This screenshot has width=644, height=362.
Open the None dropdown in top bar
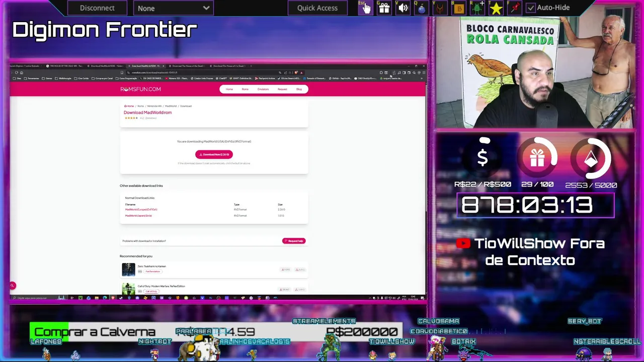173,8
